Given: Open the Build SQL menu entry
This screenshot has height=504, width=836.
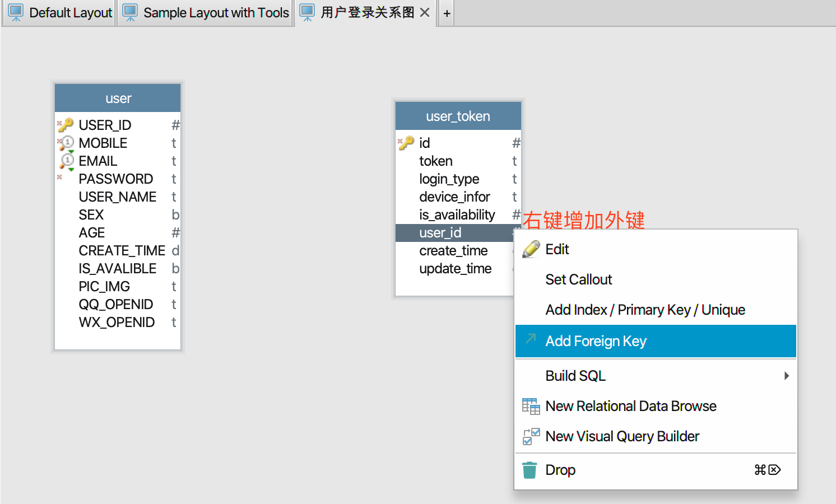Looking at the screenshot, I should 656,376.
